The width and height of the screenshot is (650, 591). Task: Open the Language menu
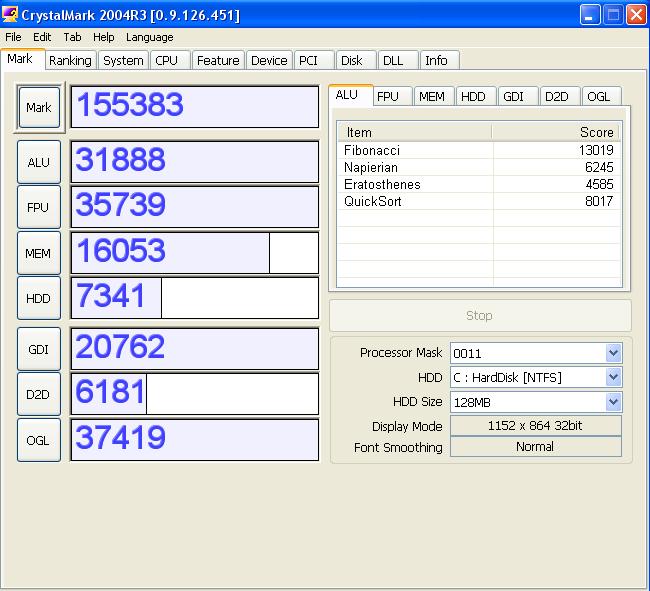tap(150, 37)
